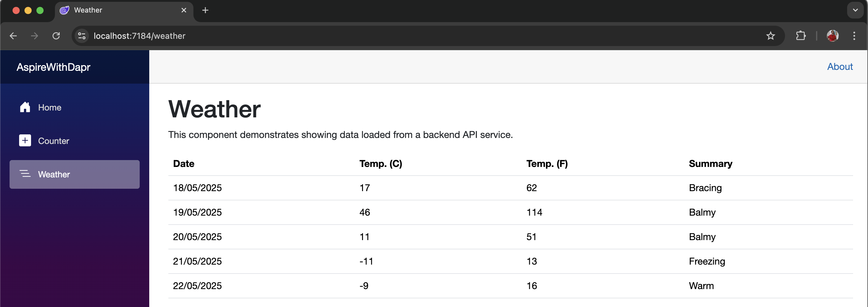Select Weather item in sidebar navigation

74,174
